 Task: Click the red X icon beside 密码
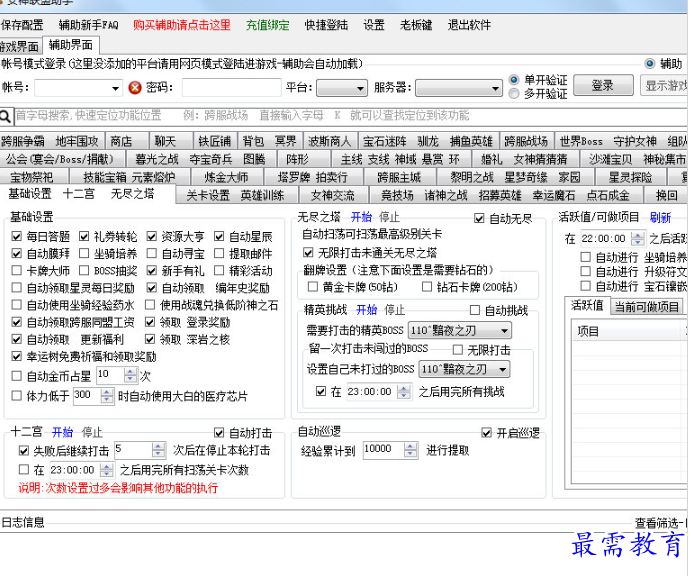(135, 88)
